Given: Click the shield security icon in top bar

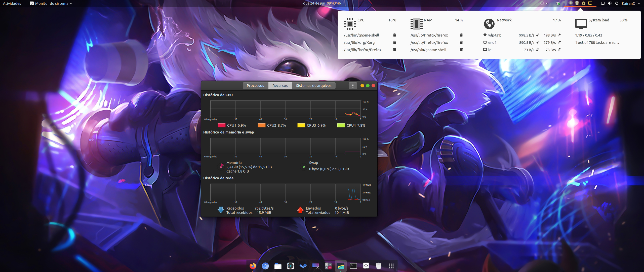Looking at the screenshot, I should (x=558, y=3).
